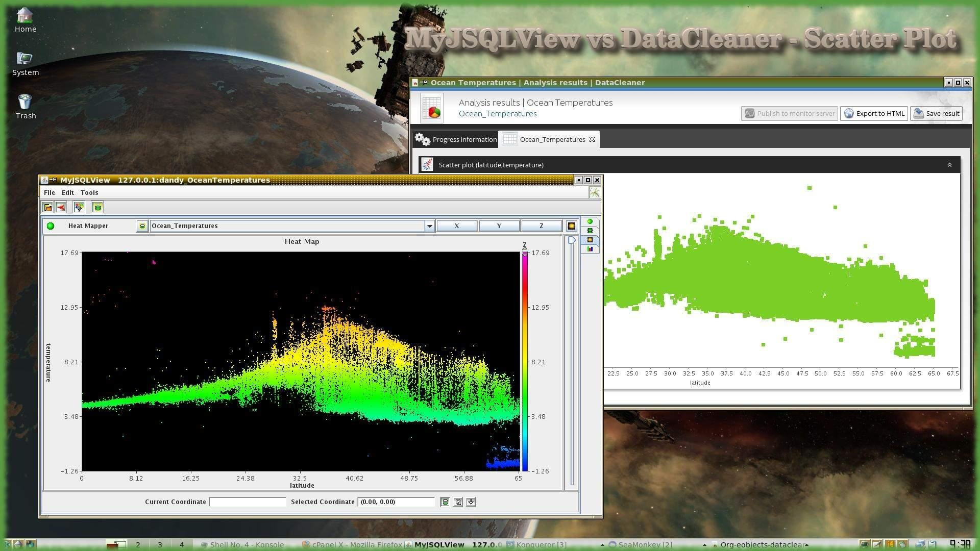Click the Heat Mapper label
The image size is (980, 551).
coord(88,226)
